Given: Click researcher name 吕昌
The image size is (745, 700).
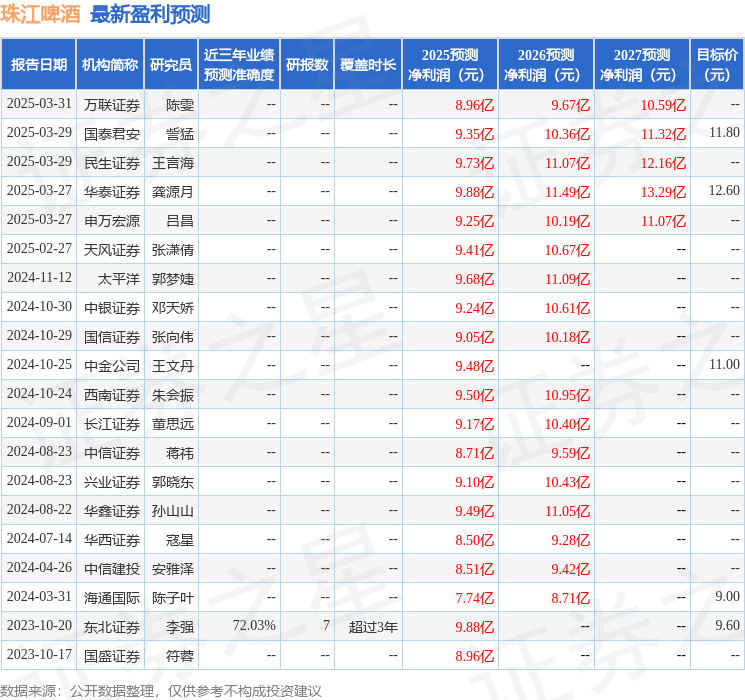Looking at the screenshot, I should coord(180,221).
